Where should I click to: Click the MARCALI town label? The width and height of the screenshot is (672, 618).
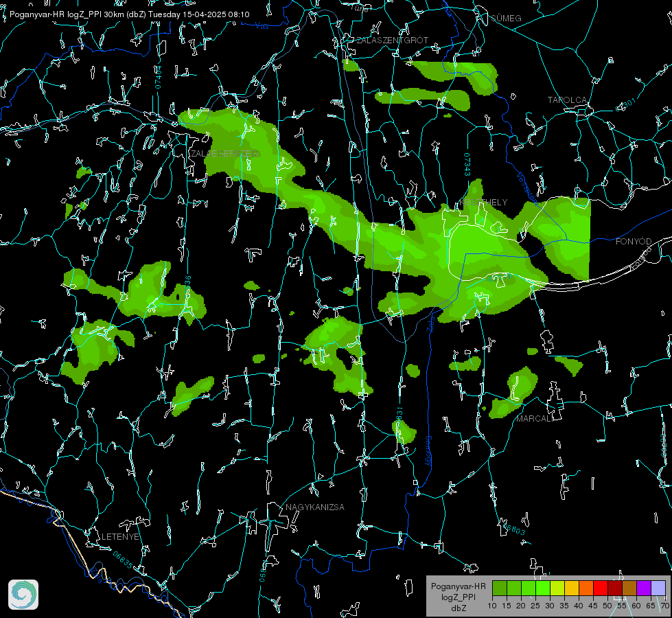pyautogui.click(x=534, y=419)
